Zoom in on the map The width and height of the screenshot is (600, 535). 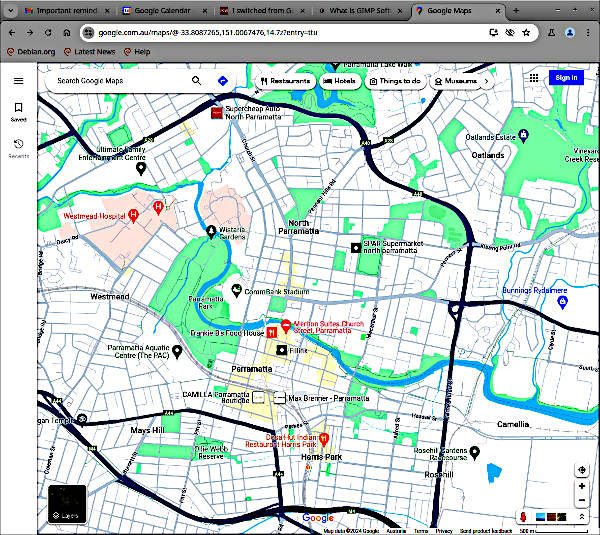tap(581, 486)
